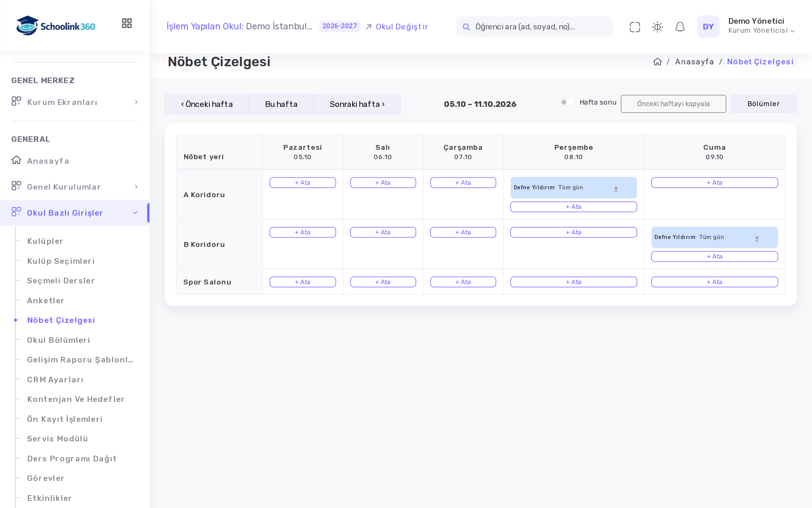Click the student search input field
Screen dimensions: 812x508
(534, 26)
